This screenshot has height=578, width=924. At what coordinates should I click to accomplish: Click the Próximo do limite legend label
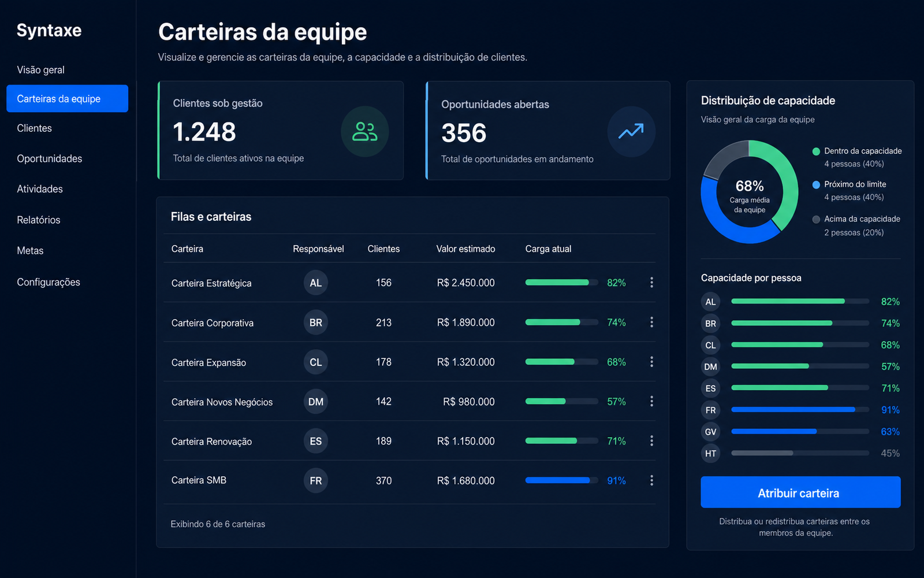coord(855,184)
